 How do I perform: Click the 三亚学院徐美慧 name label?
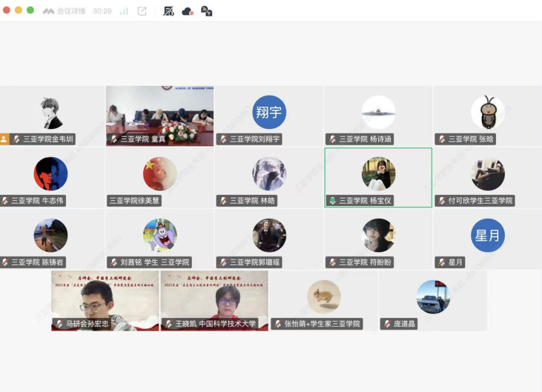(134, 201)
